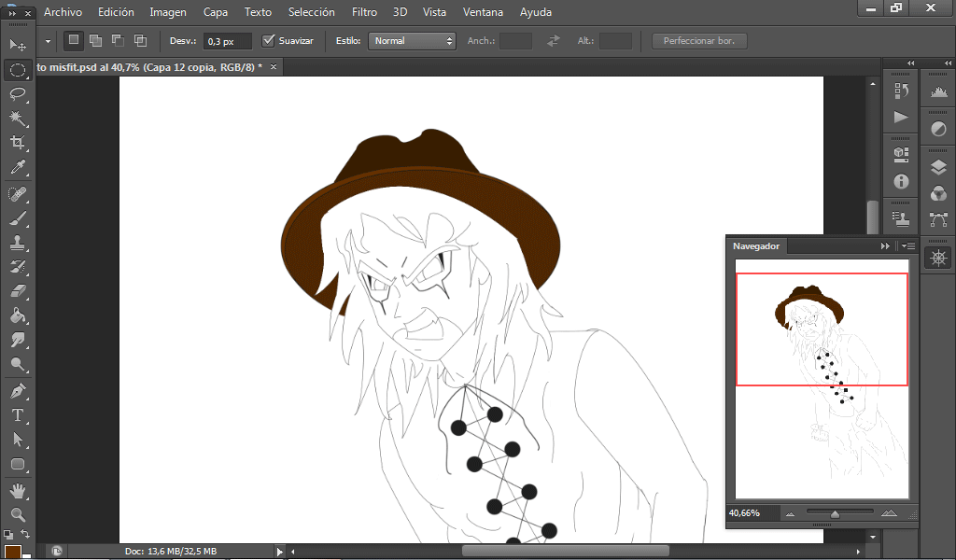Click the Perfeccionar borde button

pos(699,41)
